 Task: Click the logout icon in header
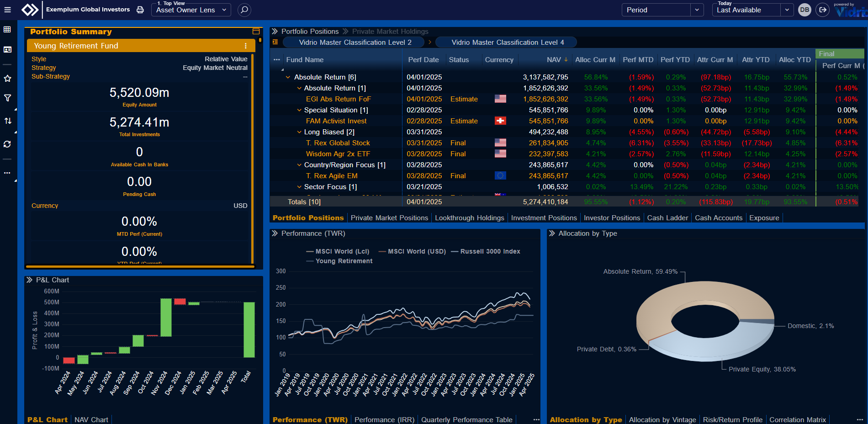pyautogui.click(x=822, y=10)
